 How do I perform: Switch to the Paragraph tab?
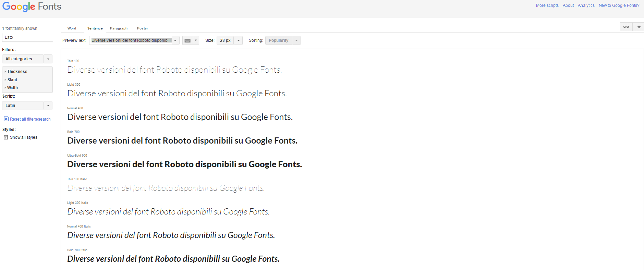coord(119,28)
